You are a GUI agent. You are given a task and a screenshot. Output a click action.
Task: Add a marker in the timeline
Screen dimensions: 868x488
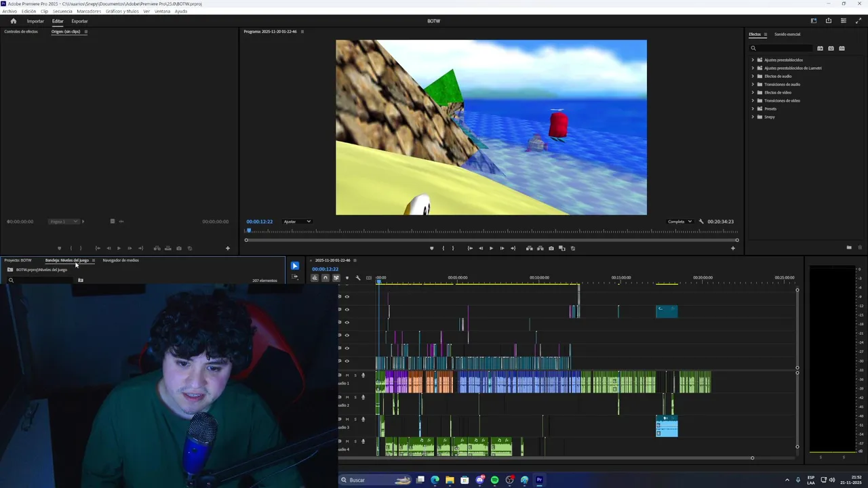coord(347,278)
